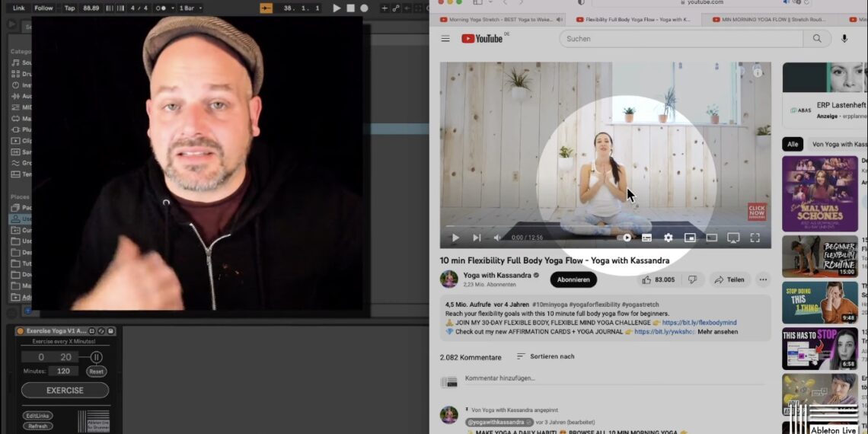
Task: Open Yoga with Kassandra channel avatar
Action: pos(449,279)
